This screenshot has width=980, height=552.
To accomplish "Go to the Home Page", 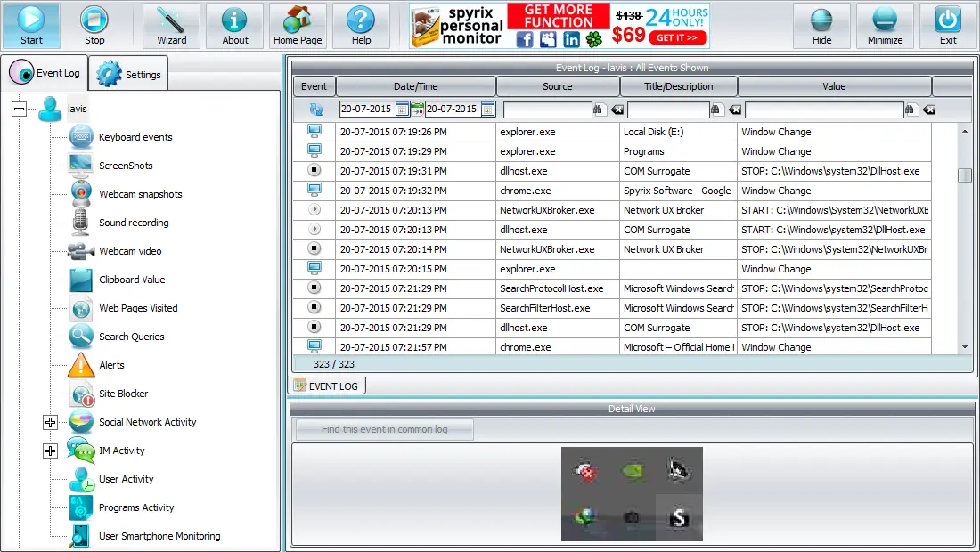I will (x=298, y=26).
